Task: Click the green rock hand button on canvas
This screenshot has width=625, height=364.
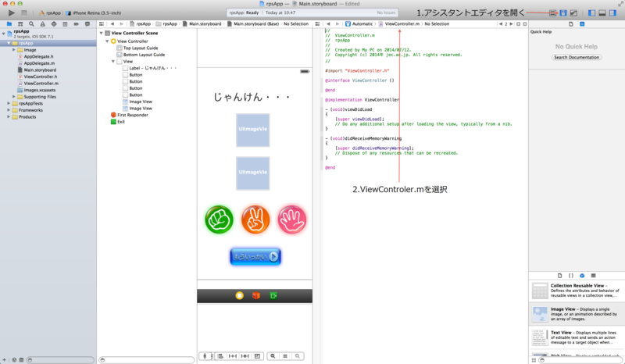Action: coord(219,219)
